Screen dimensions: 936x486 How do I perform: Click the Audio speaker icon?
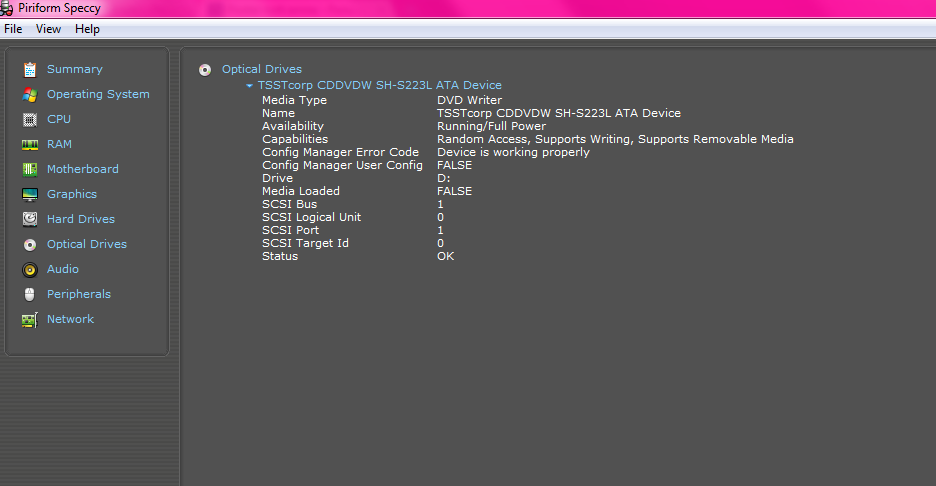pyautogui.click(x=30, y=270)
